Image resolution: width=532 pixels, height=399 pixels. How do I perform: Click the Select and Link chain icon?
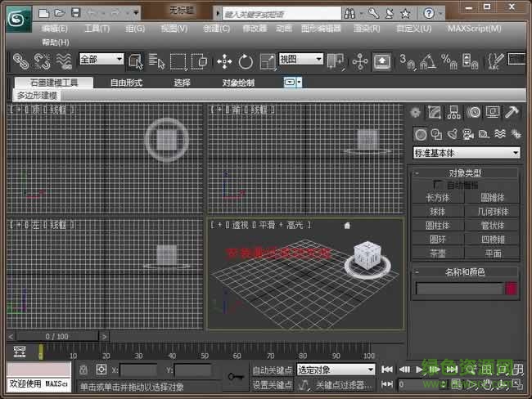click(x=20, y=61)
